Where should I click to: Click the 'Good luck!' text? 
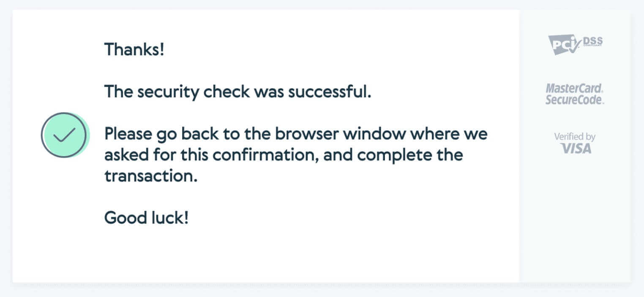point(146,218)
